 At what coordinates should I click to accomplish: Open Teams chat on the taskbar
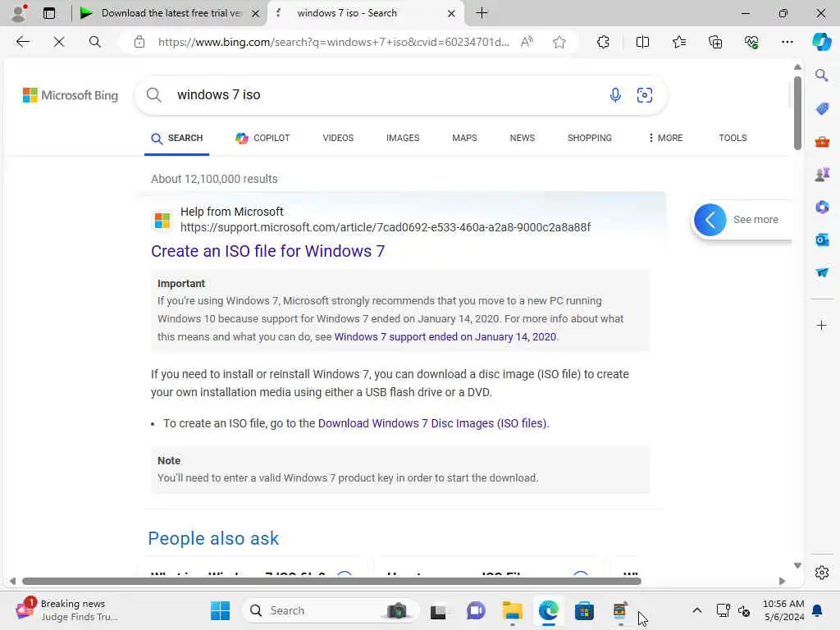pyautogui.click(x=476, y=610)
